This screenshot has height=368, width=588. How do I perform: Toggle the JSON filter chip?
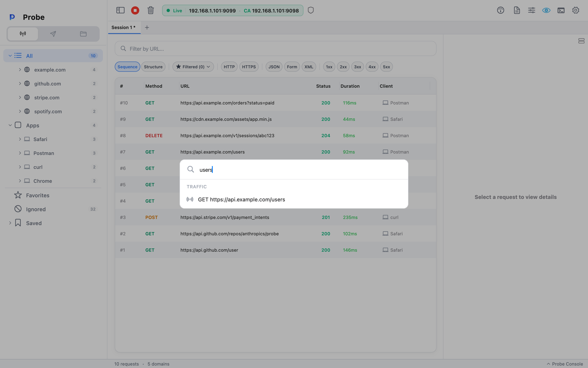pyautogui.click(x=274, y=67)
